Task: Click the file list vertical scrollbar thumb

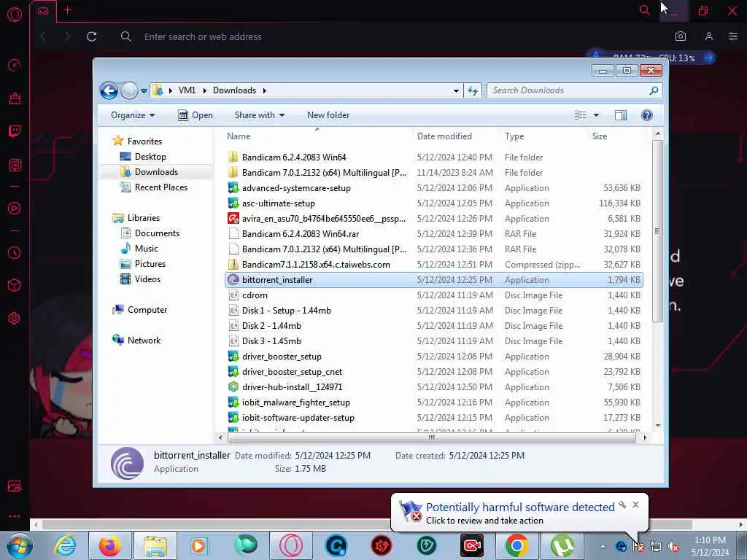Action: (657, 231)
